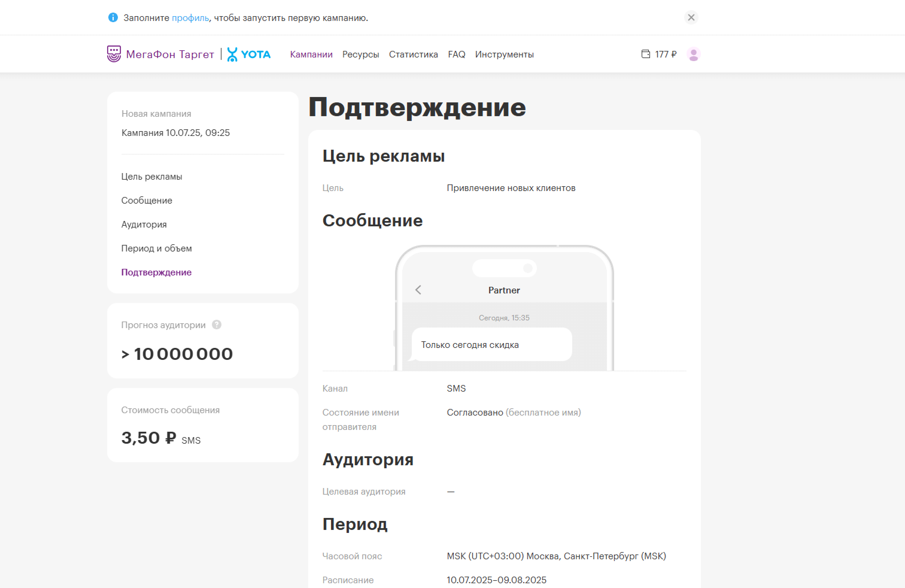Click the blue info icon in the banner

(113, 17)
